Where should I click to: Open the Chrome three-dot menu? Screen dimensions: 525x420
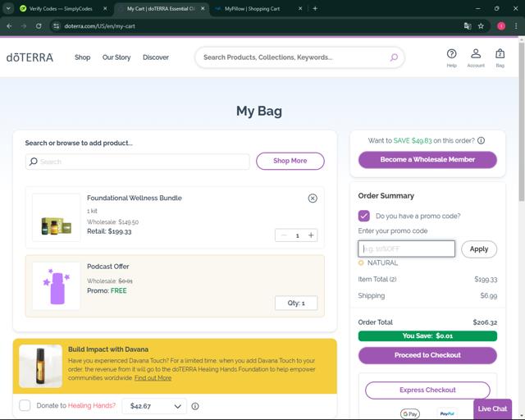[x=516, y=26]
